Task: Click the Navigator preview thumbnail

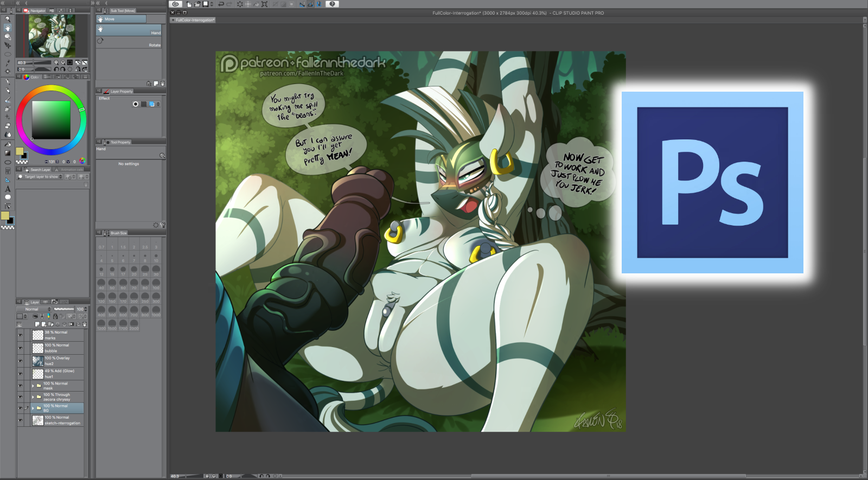Action: tap(52, 36)
